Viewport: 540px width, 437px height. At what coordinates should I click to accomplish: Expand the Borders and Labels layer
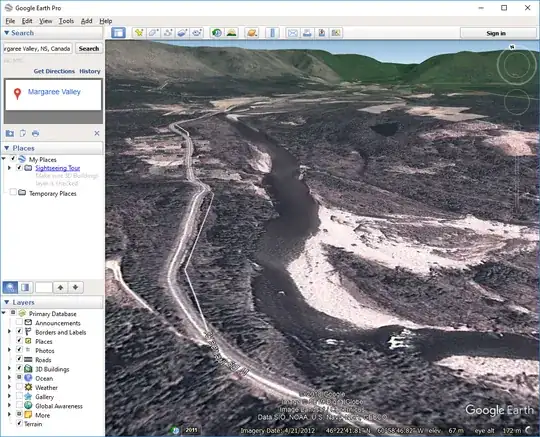(9, 332)
